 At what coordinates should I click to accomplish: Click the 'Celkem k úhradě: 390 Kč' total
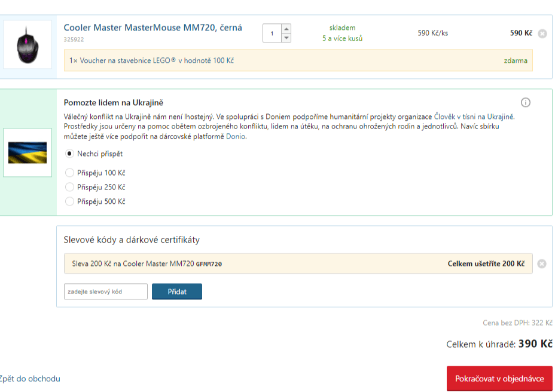tap(499, 344)
